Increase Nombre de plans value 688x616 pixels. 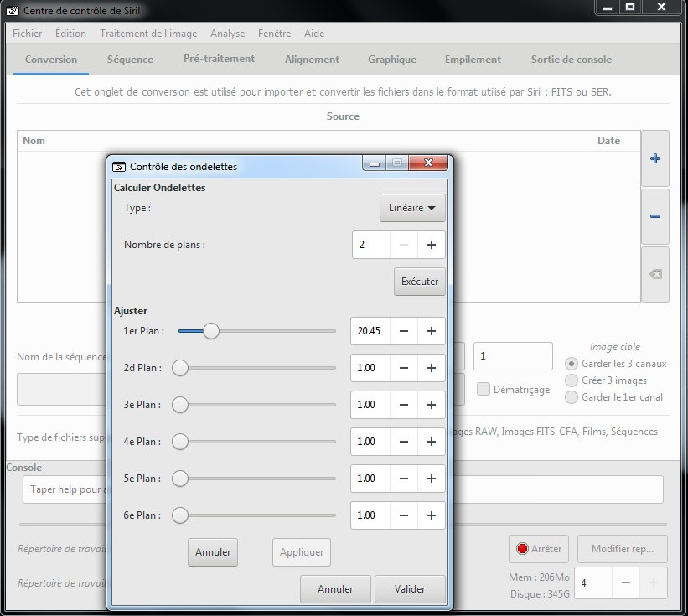pyautogui.click(x=432, y=245)
